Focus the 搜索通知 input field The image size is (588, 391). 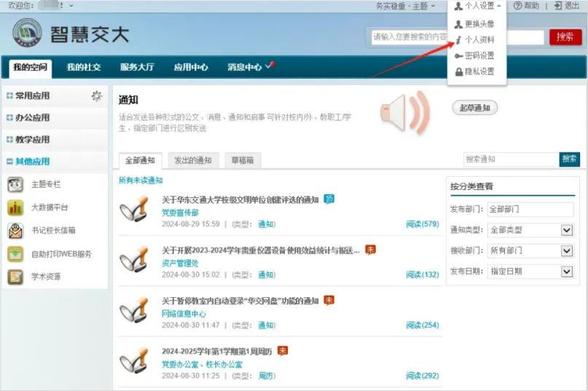pyautogui.click(x=511, y=159)
